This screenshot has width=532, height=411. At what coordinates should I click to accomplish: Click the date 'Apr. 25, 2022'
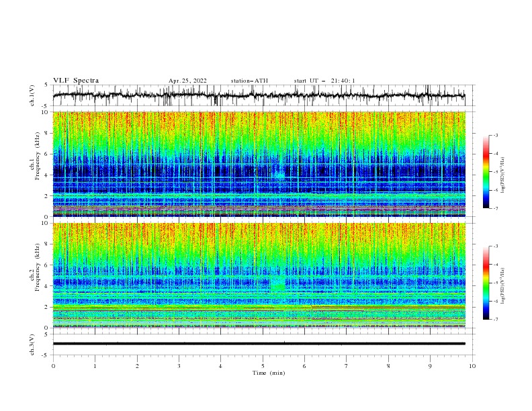[187, 81]
